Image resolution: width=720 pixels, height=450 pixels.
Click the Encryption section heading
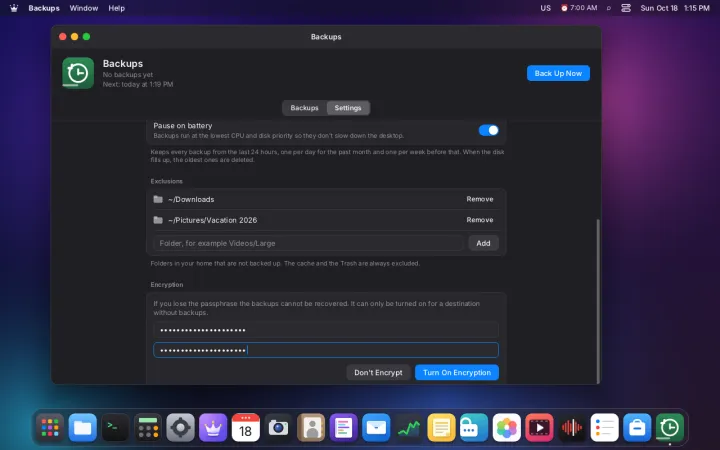(167, 285)
